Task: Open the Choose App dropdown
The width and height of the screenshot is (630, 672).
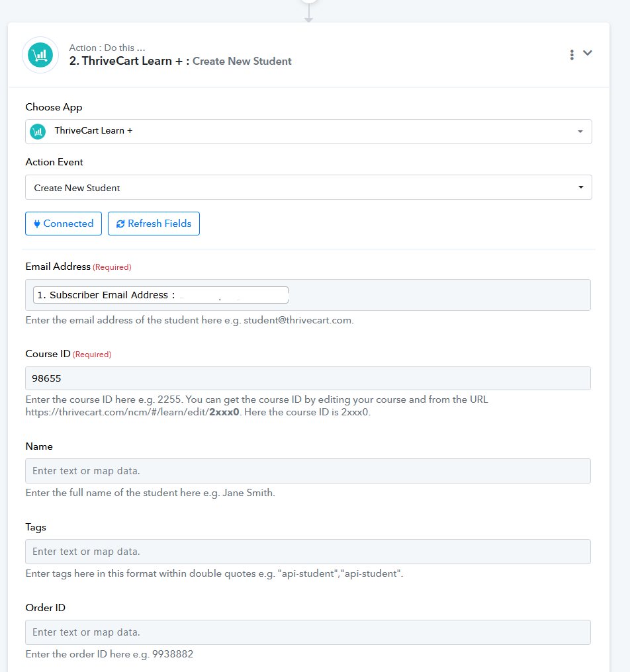Action: [x=308, y=132]
